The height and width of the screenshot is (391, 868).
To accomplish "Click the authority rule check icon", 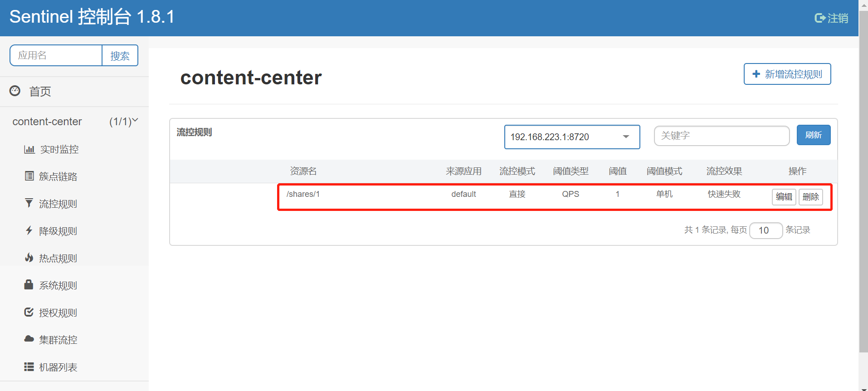I will tap(29, 312).
